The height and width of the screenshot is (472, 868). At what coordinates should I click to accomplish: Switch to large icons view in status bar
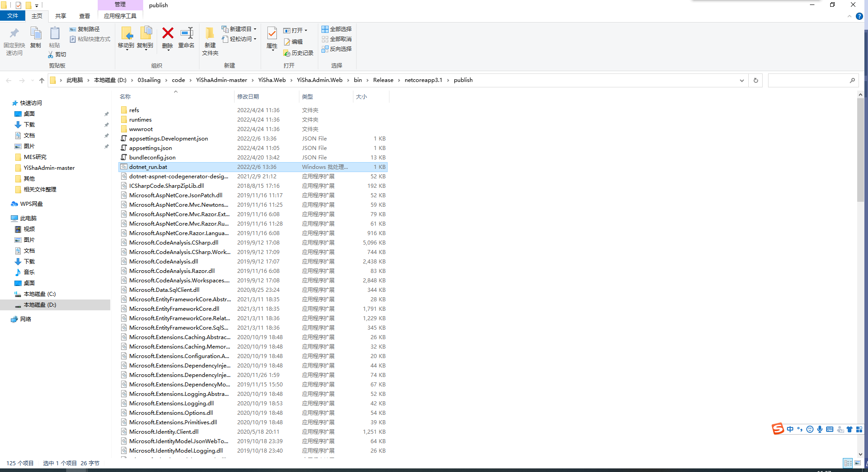click(858, 463)
